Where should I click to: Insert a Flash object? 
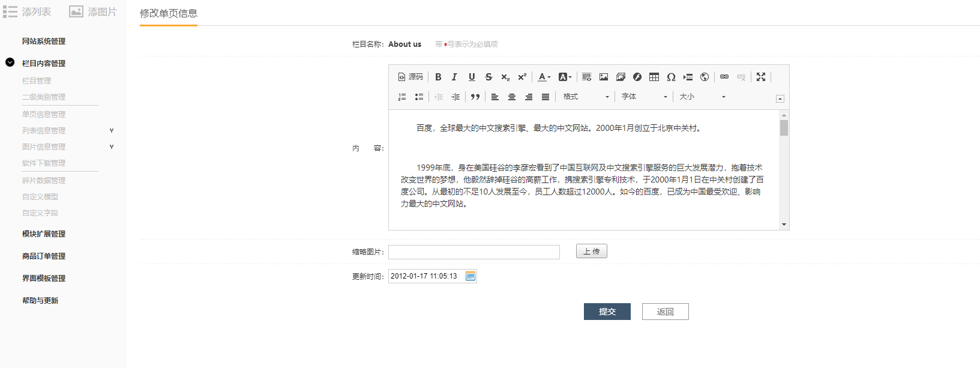click(x=637, y=77)
